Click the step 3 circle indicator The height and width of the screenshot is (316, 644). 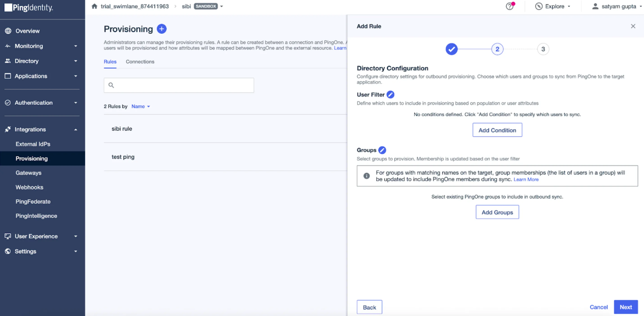click(543, 49)
